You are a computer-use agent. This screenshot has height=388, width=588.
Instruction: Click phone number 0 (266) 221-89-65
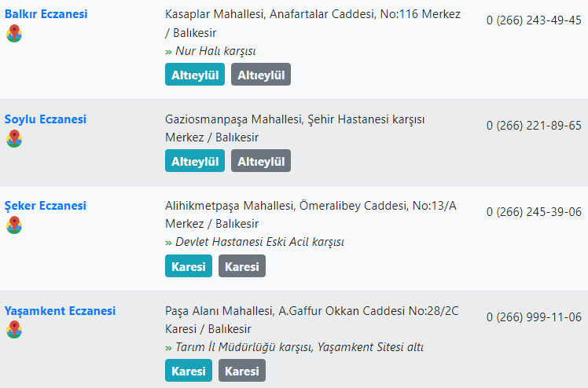pyautogui.click(x=534, y=126)
